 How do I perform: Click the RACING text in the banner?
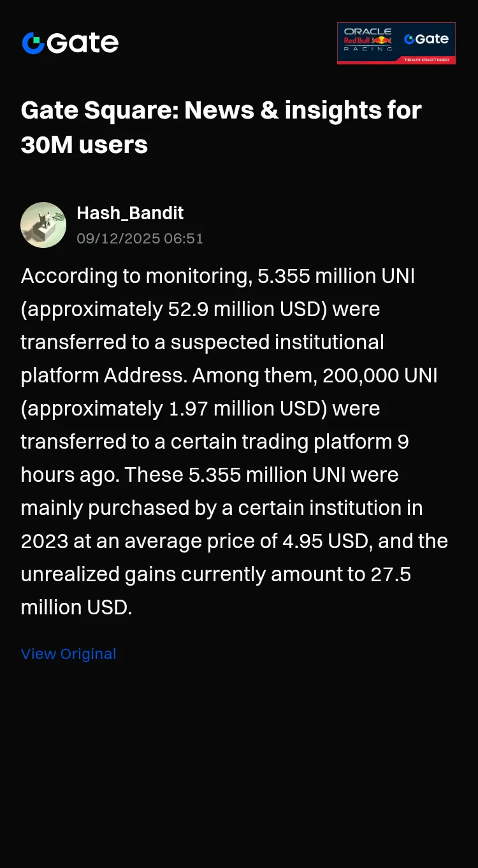coord(368,49)
